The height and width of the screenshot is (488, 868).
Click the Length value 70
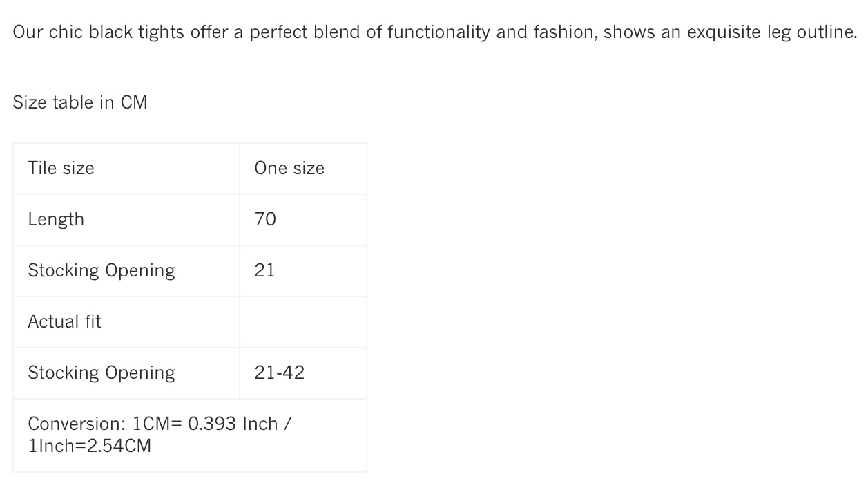[265, 219]
